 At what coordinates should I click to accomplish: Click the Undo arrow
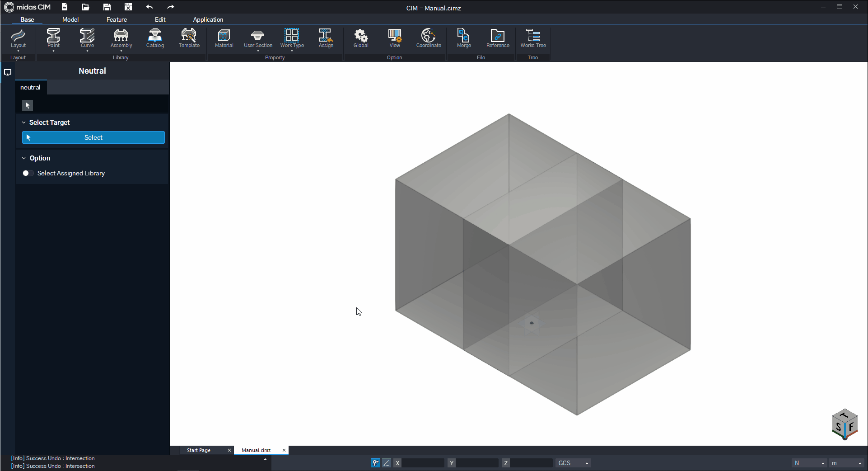click(x=149, y=7)
